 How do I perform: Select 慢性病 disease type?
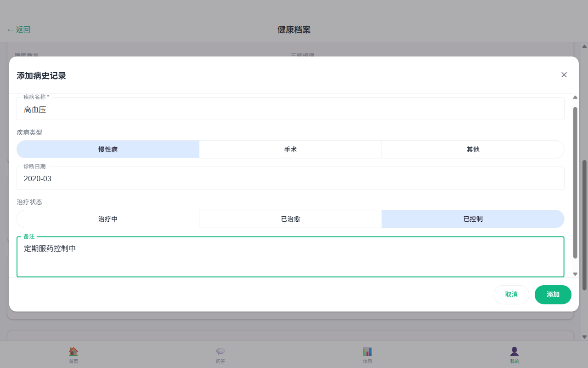coord(108,149)
